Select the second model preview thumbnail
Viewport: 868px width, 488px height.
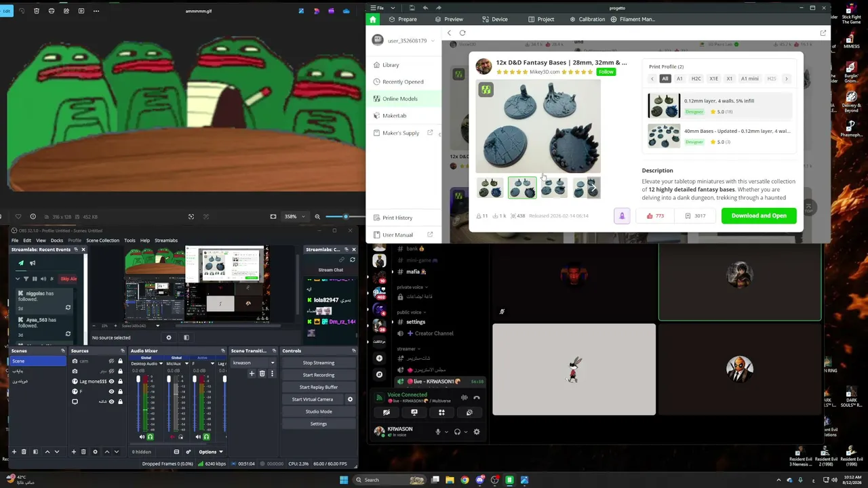522,188
